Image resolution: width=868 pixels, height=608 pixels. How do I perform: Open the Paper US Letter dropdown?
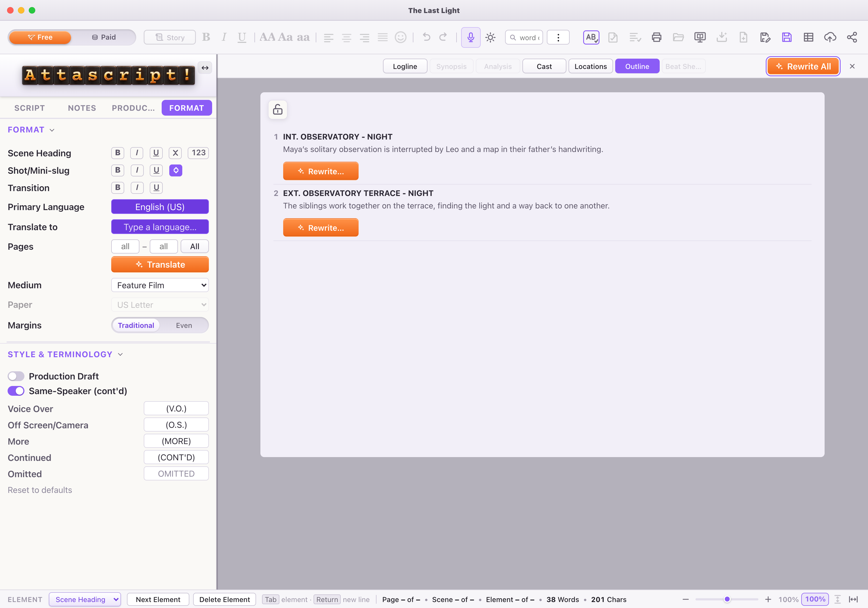pos(160,305)
